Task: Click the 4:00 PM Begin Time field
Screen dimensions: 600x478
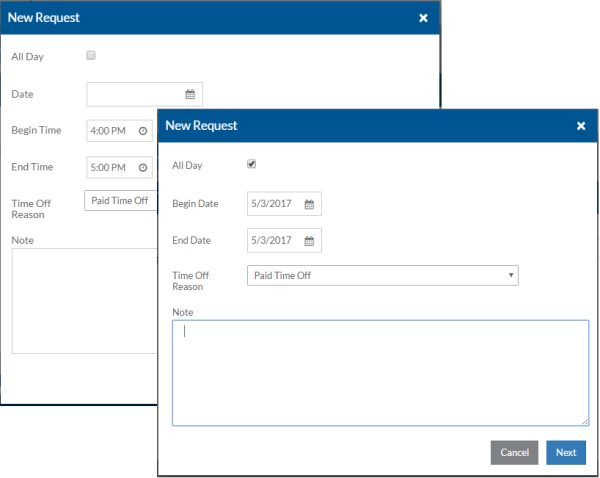Action: click(x=108, y=131)
